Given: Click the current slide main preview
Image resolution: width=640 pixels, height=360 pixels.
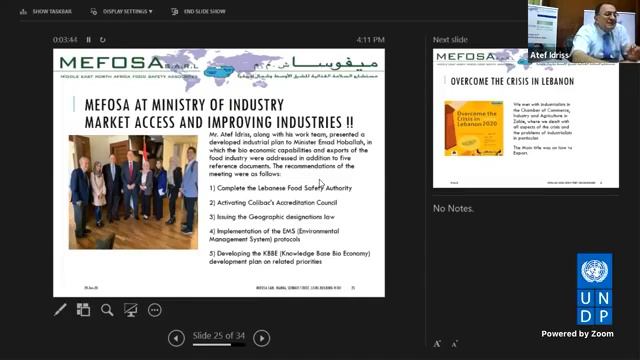Looking at the screenshot, I should coord(219,173).
